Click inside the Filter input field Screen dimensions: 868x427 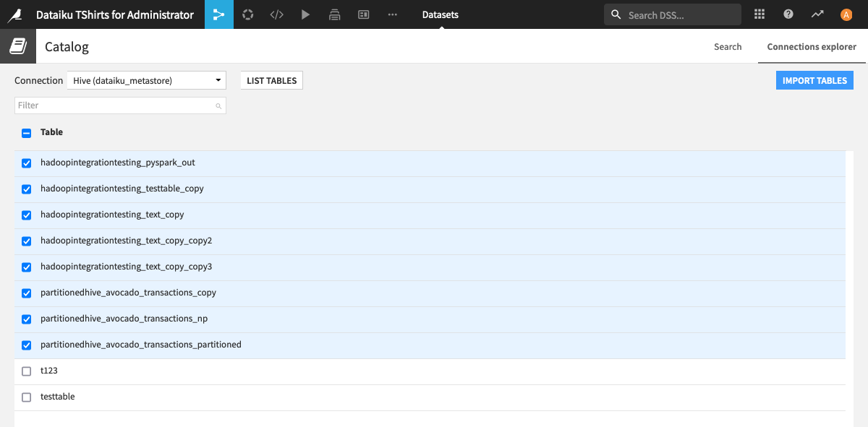pyautogui.click(x=120, y=105)
